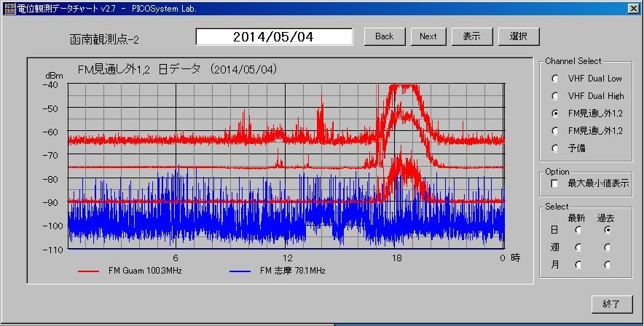
Task: Click the date field showing 2014/05/04
Action: tap(274, 36)
